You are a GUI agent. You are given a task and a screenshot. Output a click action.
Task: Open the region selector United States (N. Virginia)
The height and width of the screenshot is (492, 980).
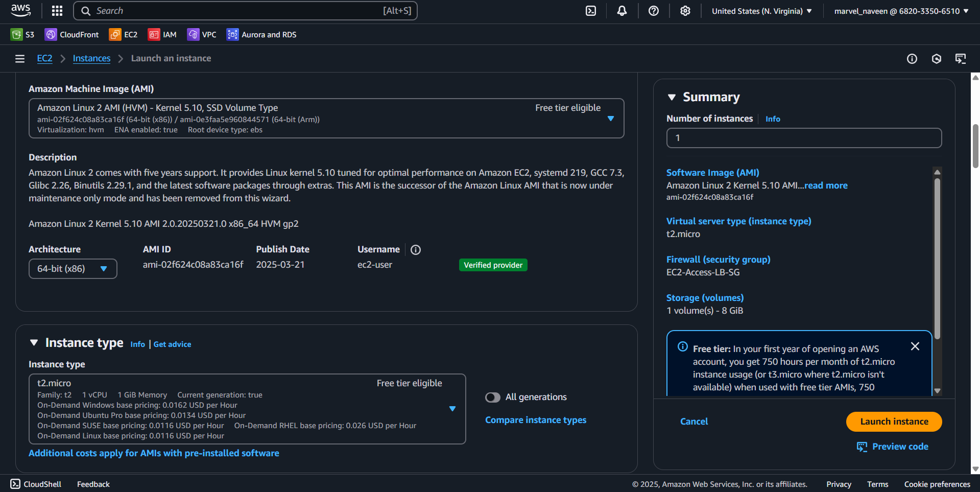[x=761, y=11]
